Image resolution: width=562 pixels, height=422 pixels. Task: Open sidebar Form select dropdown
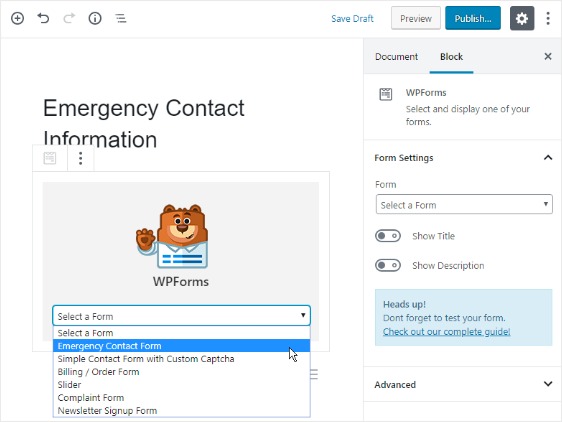(464, 204)
